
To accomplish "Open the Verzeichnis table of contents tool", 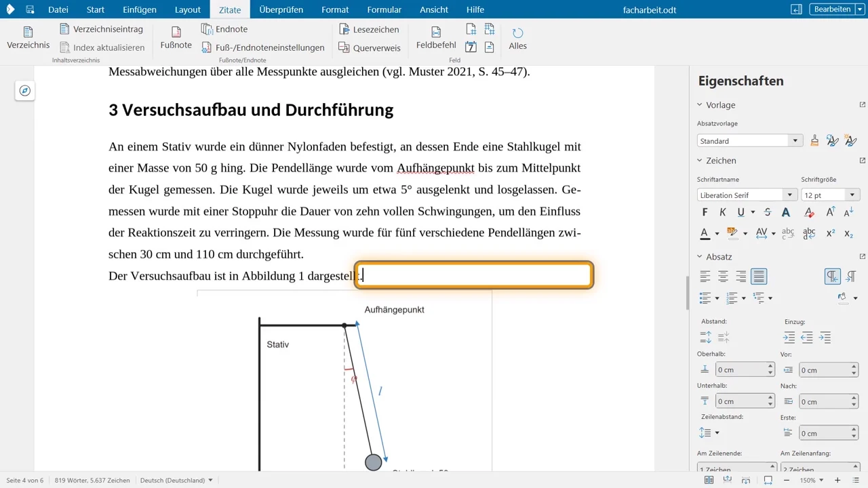I will 28,38.
